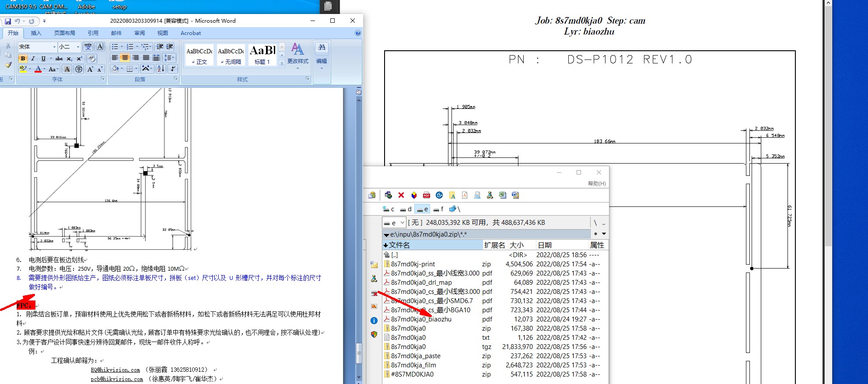Click the phonetic guide (wén) icon

(88, 46)
